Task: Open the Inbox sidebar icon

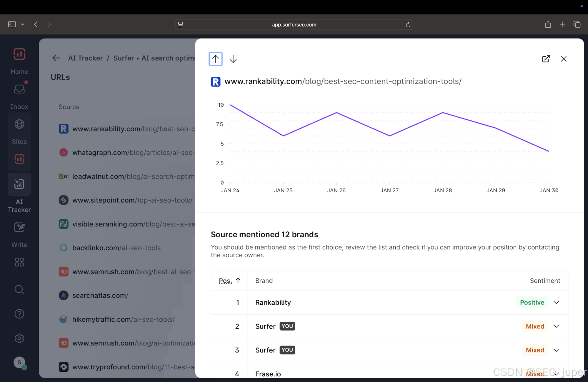Action: tap(19, 89)
